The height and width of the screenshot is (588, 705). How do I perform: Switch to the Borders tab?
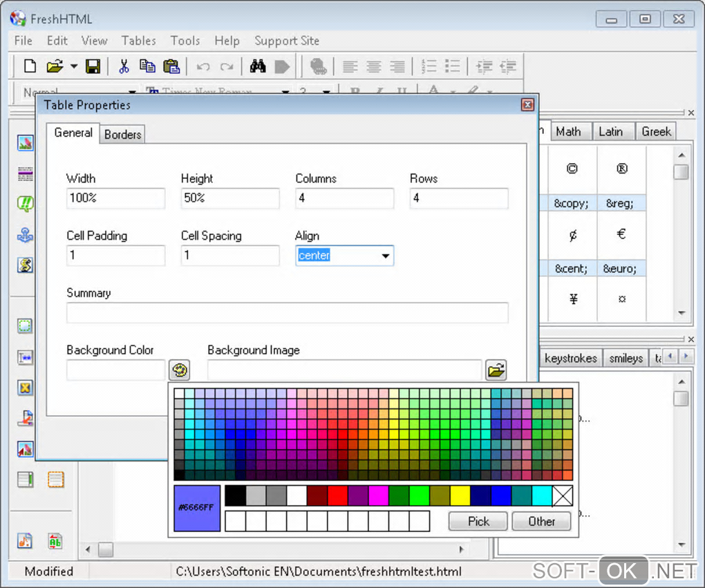tap(123, 135)
